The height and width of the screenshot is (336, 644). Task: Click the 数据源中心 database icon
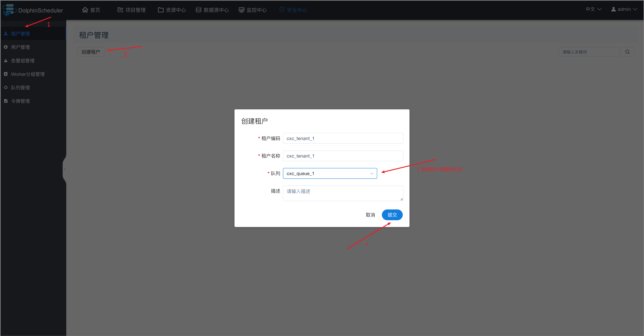pos(198,10)
